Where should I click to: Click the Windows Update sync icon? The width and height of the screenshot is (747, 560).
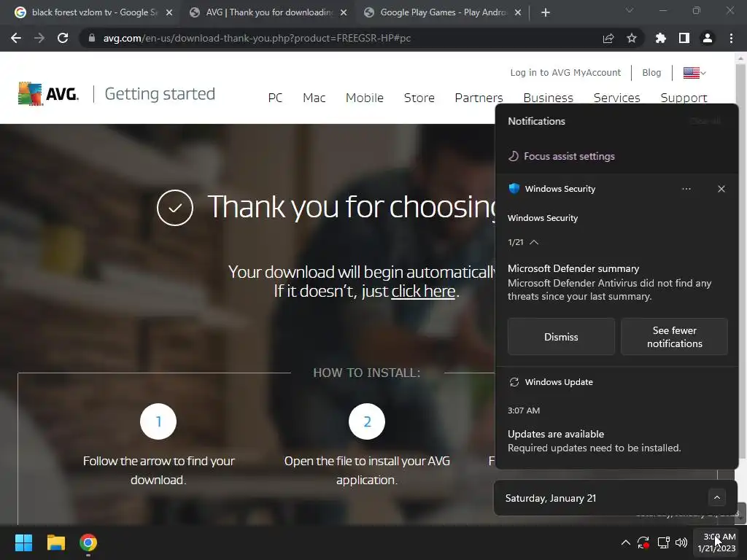(514, 382)
